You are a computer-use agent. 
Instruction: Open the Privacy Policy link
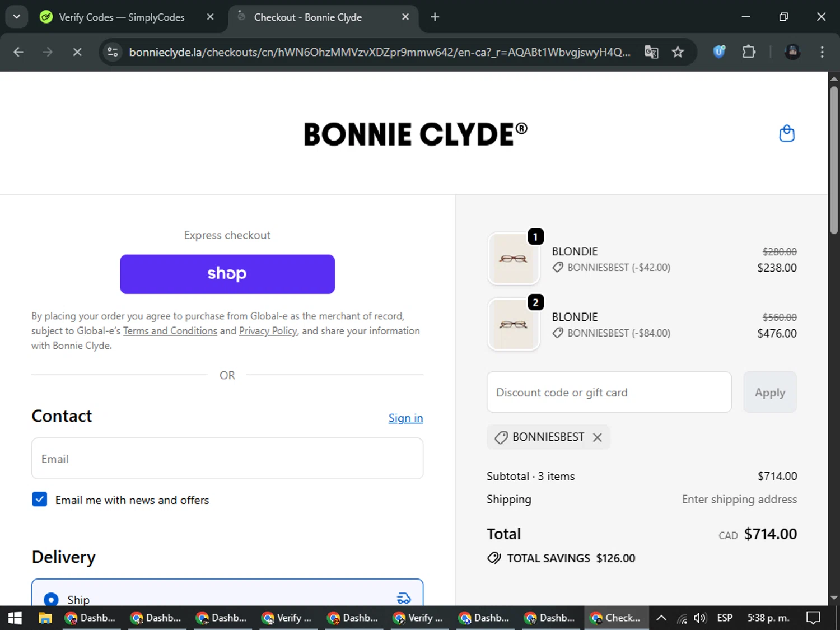point(268,331)
